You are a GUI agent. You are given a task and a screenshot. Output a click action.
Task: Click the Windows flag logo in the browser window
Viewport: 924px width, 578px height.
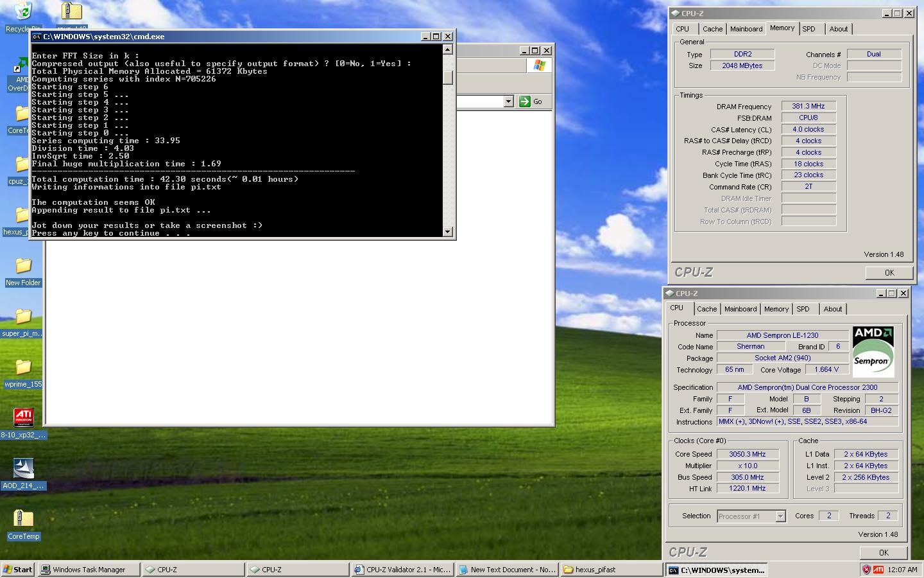(x=539, y=66)
